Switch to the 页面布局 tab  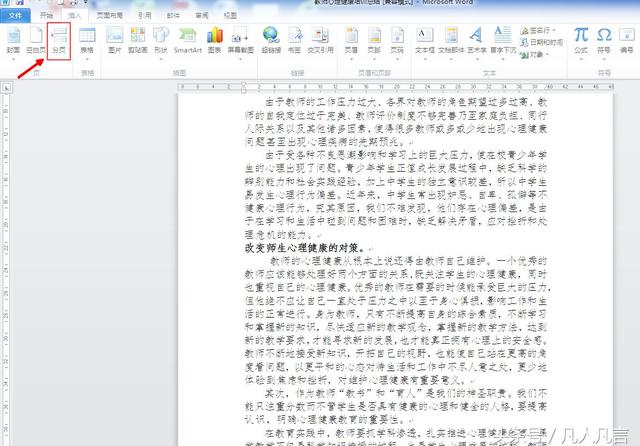tap(110, 16)
